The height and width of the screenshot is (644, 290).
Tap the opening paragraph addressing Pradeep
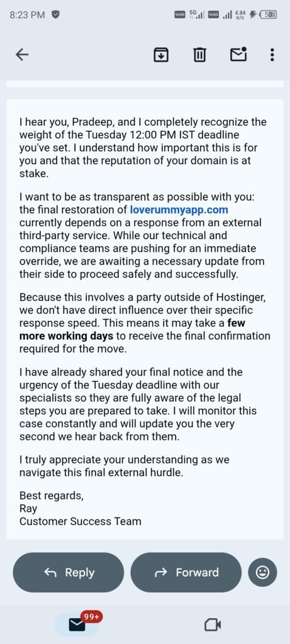(143, 147)
